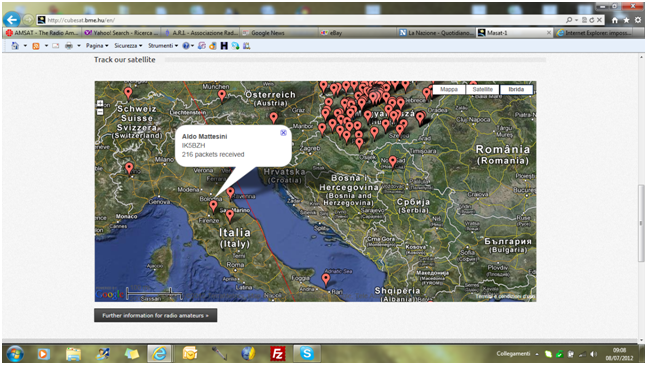Switch map view to Mappa
This screenshot has width=647, height=365.
pos(449,89)
